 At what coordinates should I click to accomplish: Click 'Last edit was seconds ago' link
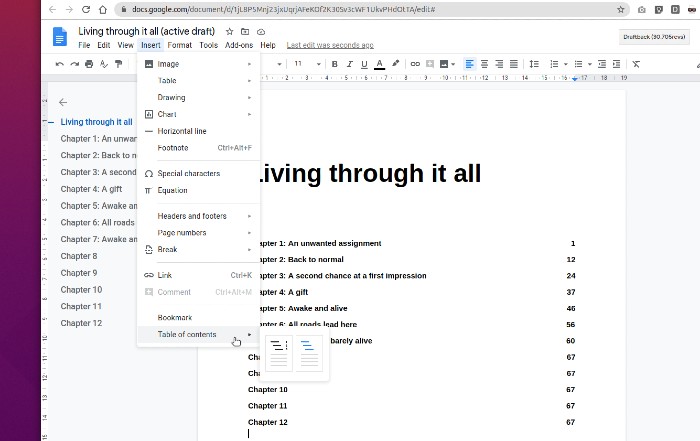[x=330, y=45]
